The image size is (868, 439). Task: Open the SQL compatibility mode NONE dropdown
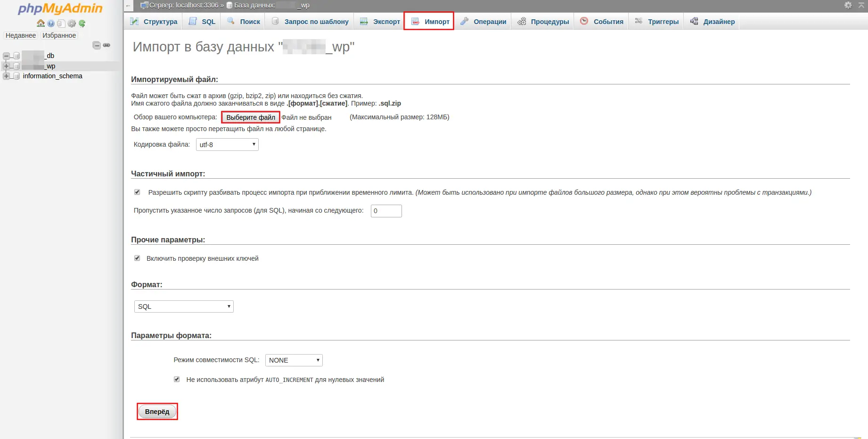click(294, 360)
